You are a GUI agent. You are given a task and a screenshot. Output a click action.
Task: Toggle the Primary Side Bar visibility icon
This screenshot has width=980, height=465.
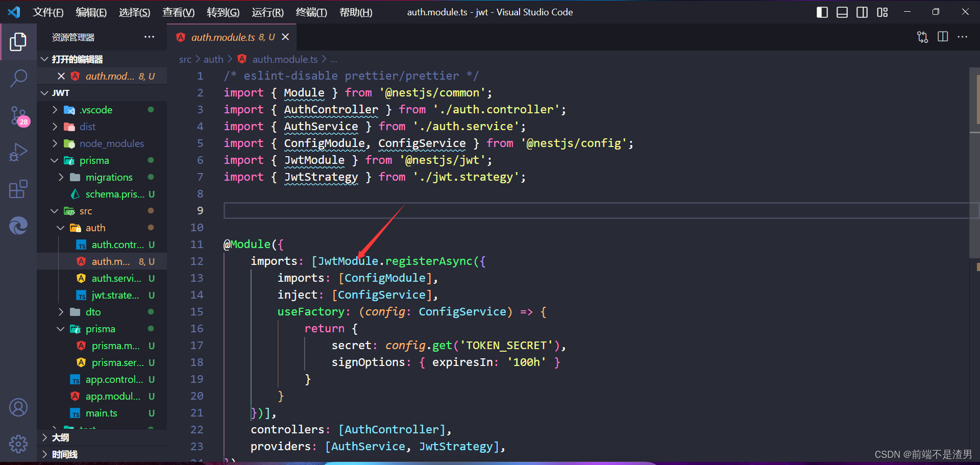point(822,12)
